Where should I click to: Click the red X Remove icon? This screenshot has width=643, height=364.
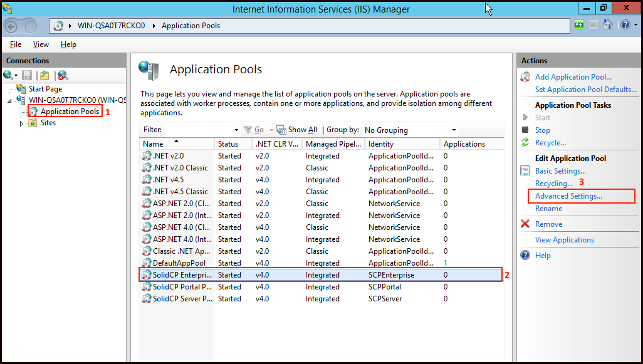(x=525, y=224)
